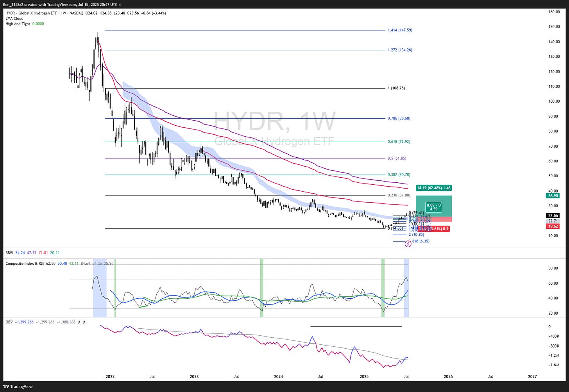Select the green 14.19 (62.48%) 1.46 target label
This screenshot has width=569, height=392.
click(x=433, y=188)
